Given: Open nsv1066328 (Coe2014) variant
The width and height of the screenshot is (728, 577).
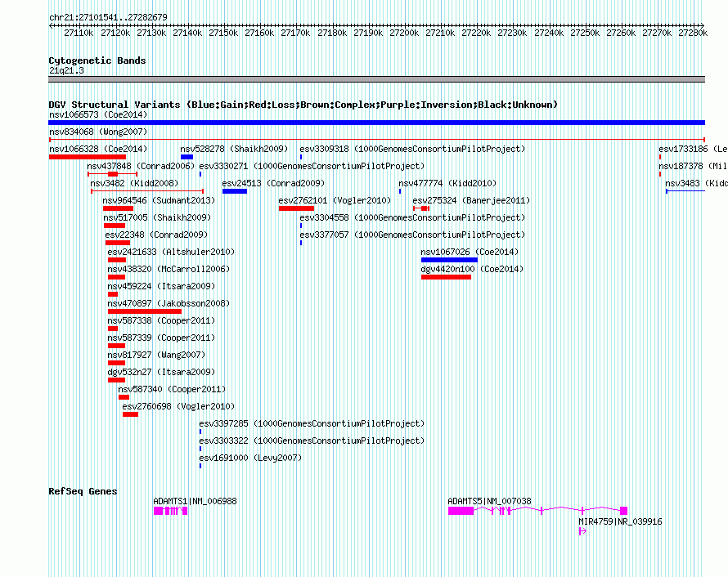Looking at the screenshot, I should 98,149.
